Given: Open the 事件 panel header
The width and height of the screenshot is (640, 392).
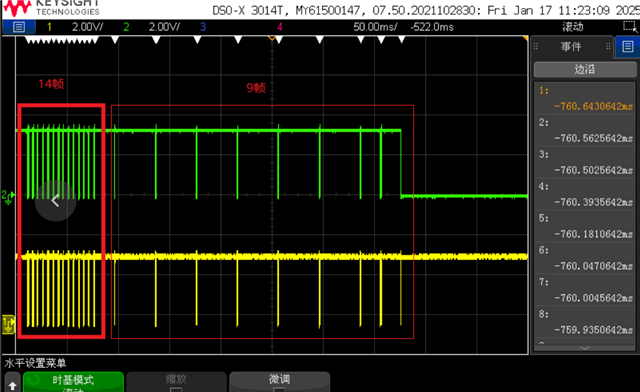Looking at the screenshot, I should (x=571, y=47).
